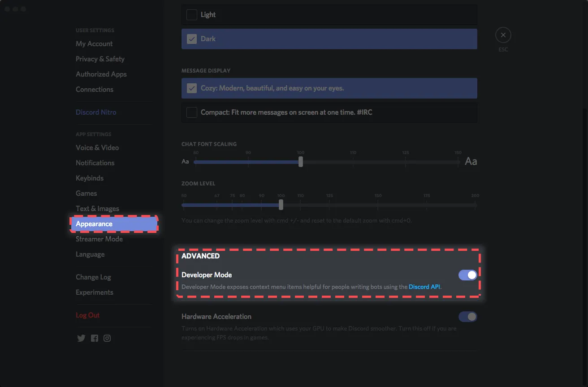Image resolution: width=588 pixels, height=387 pixels.
Task: Open the Streamer Mode section
Action: [99, 239]
